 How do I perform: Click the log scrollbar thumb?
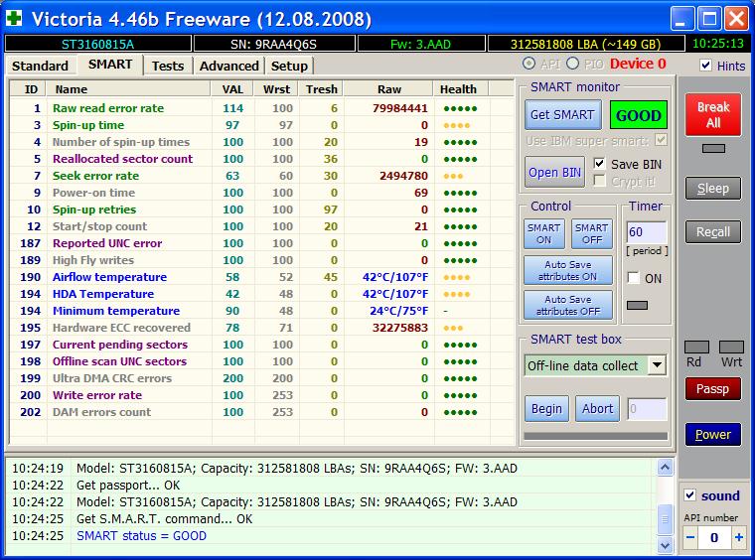[665, 519]
